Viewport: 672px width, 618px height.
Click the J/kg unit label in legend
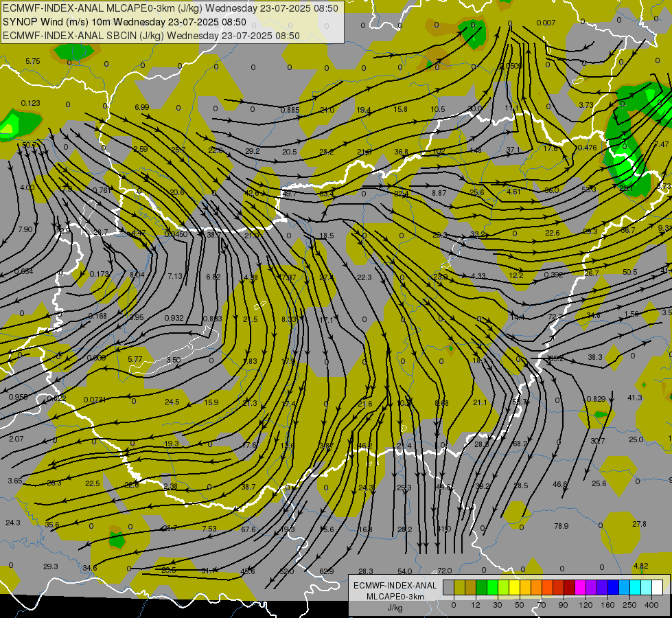pyautogui.click(x=395, y=608)
